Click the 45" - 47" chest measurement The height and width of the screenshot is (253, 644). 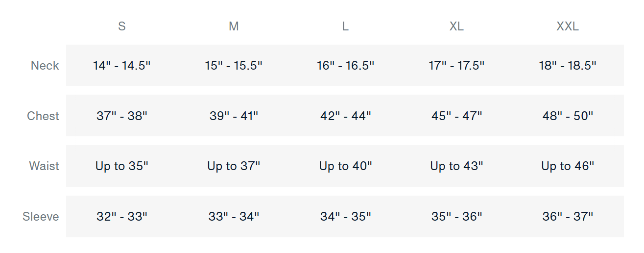456,116
